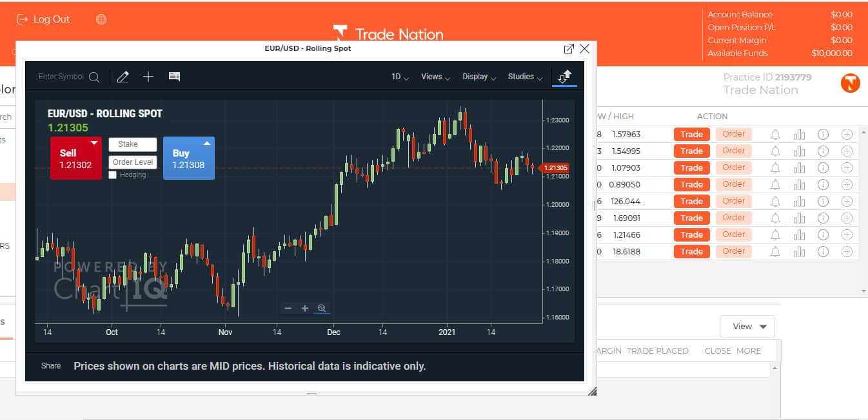868x420 pixels.
Task: Expand the 1D timeframe dropdown
Action: click(400, 77)
